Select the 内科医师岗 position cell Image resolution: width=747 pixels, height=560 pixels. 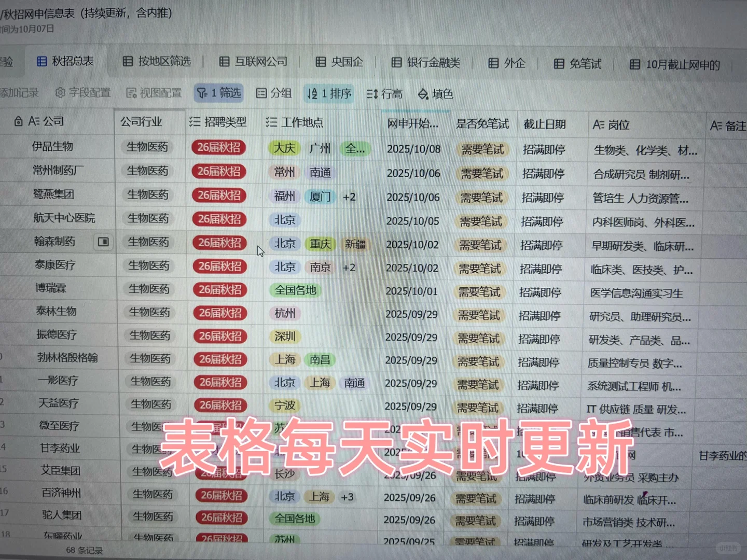click(x=643, y=222)
